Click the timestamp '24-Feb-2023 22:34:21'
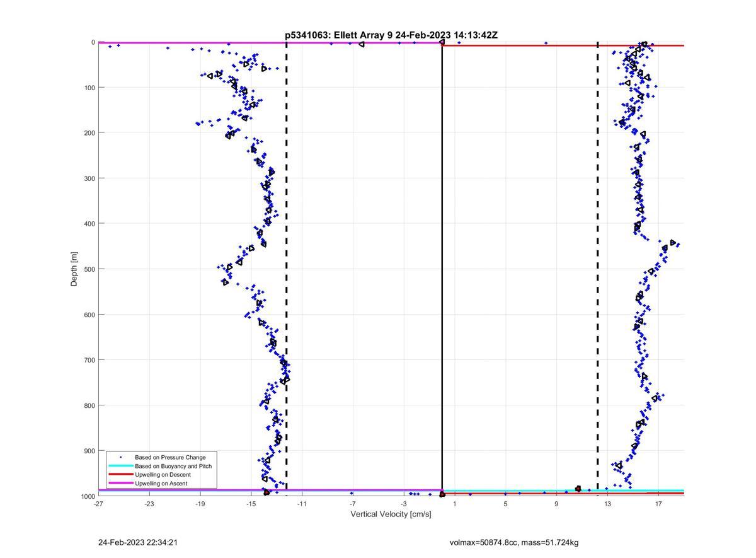 pyautogui.click(x=137, y=542)
